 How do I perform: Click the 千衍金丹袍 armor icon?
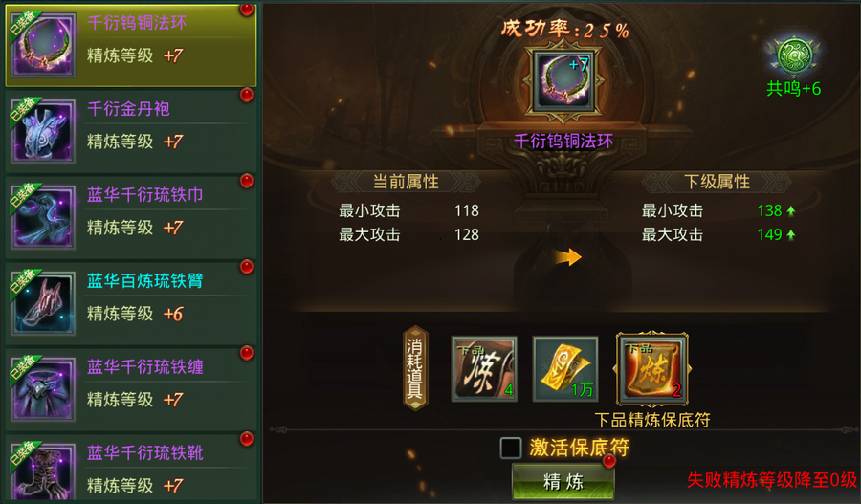[x=43, y=131]
